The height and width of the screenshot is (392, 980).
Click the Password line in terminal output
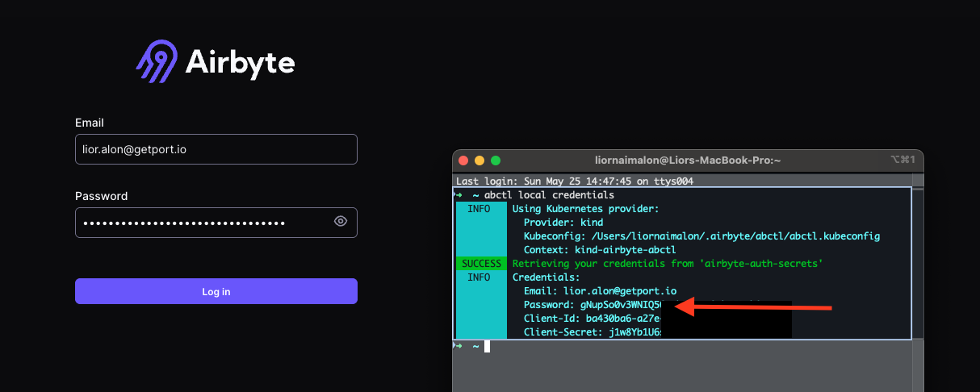pos(592,305)
